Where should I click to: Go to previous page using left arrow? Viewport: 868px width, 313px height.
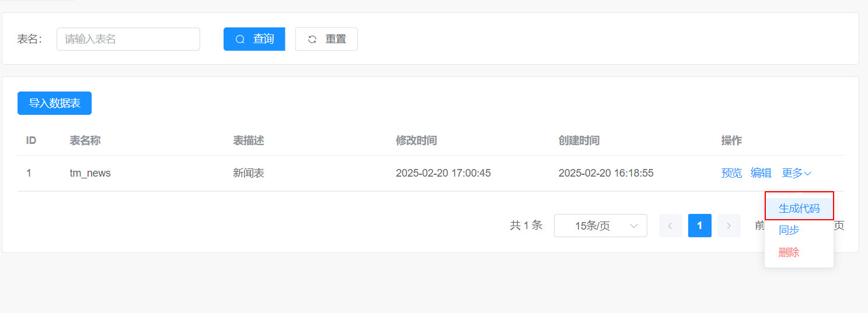(x=670, y=226)
